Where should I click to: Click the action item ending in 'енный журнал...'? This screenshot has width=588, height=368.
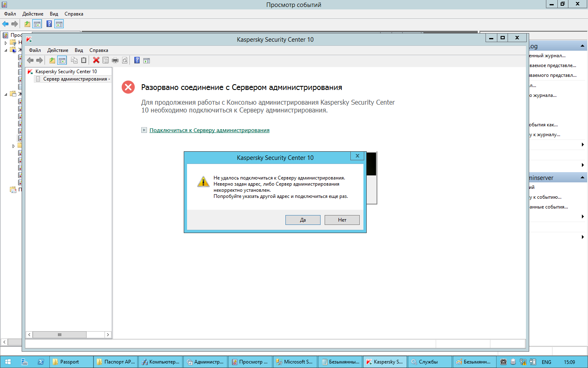click(548, 56)
